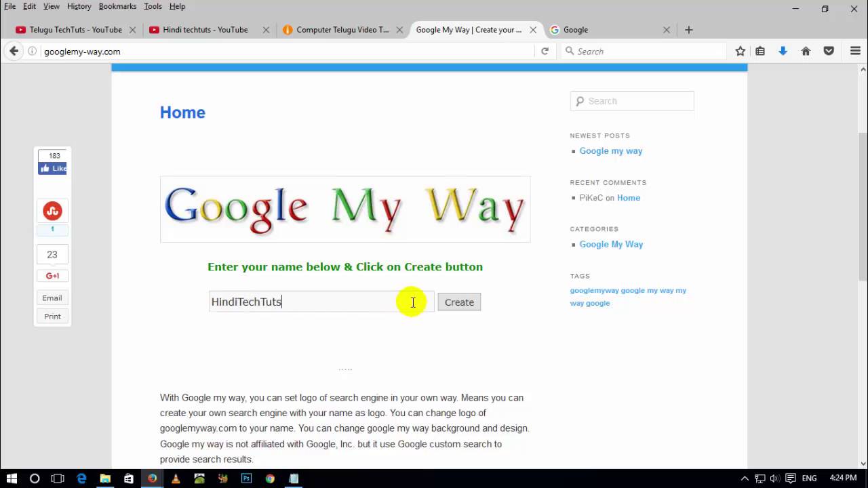
Task: Close the Hindi techtuts tab
Action: [266, 30]
